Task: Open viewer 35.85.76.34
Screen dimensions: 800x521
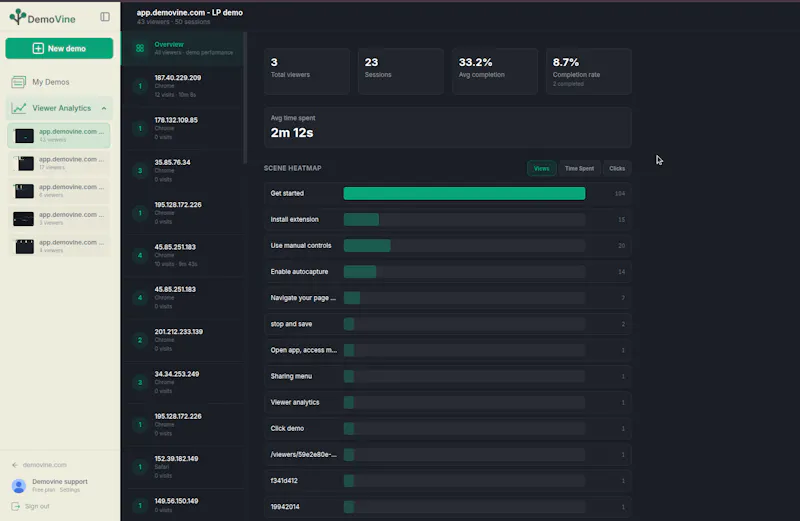Action: point(184,171)
